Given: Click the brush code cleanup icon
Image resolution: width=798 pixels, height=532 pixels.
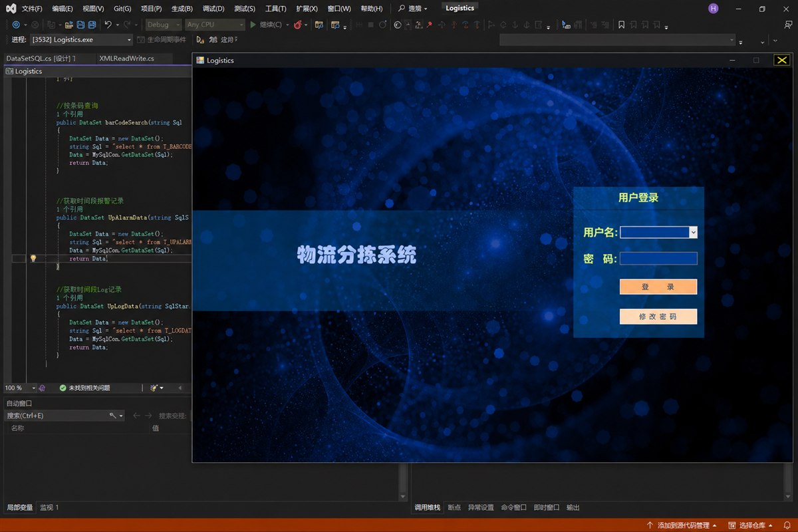Looking at the screenshot, I should (154, 388).
